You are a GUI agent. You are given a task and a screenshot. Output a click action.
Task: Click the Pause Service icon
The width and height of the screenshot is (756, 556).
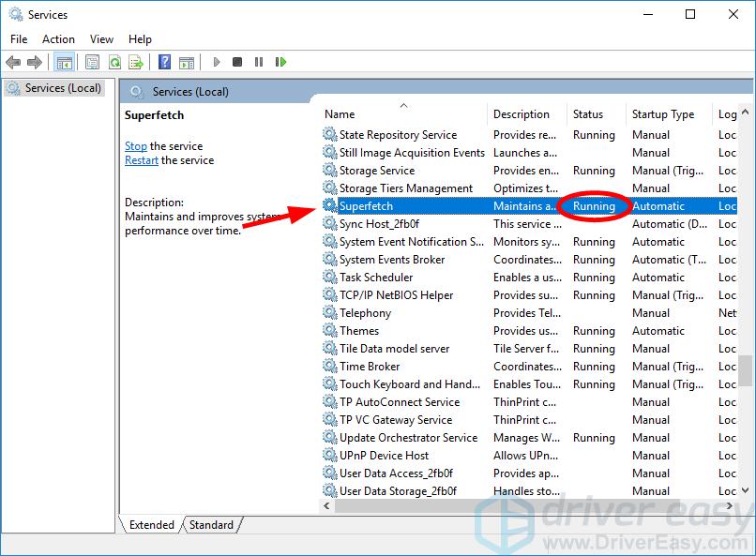point(259,62)
